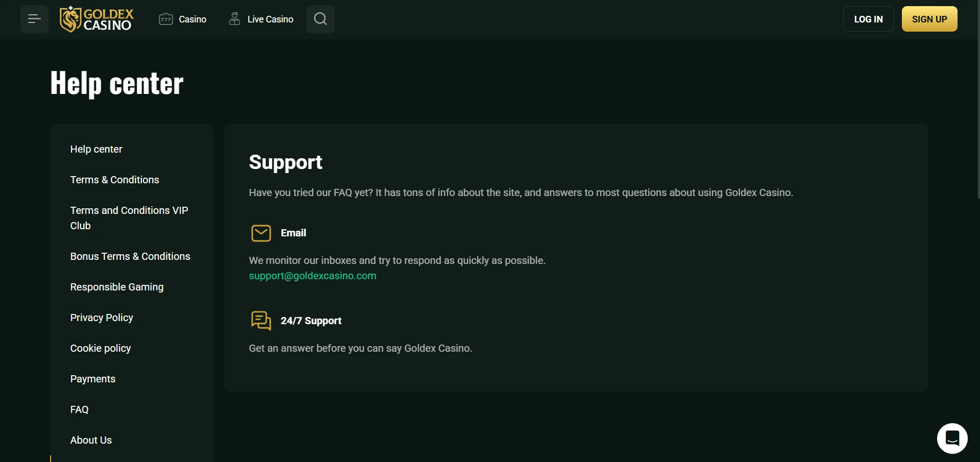Click the 'Help center' page title
980x462 pixels.
click(x=116, y=83)
